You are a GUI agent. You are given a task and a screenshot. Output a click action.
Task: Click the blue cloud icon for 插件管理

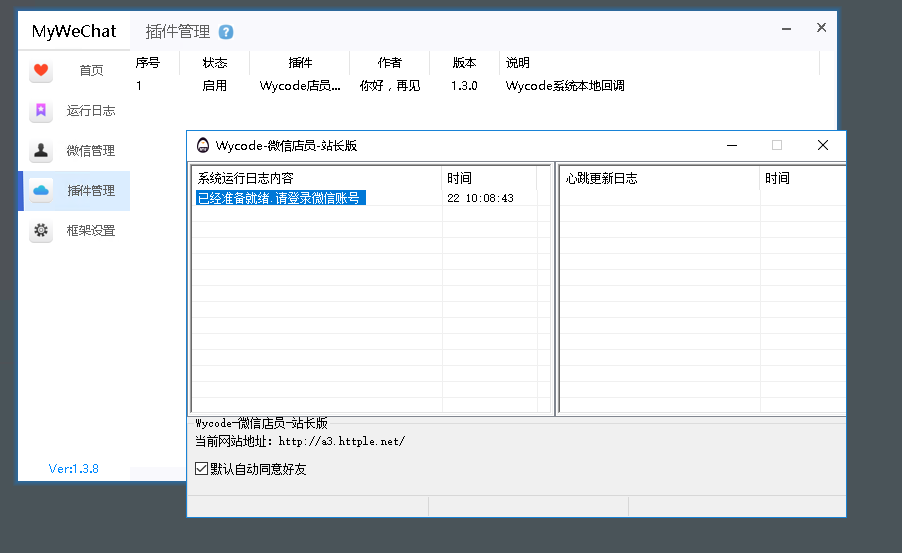[x=41, y=190]
